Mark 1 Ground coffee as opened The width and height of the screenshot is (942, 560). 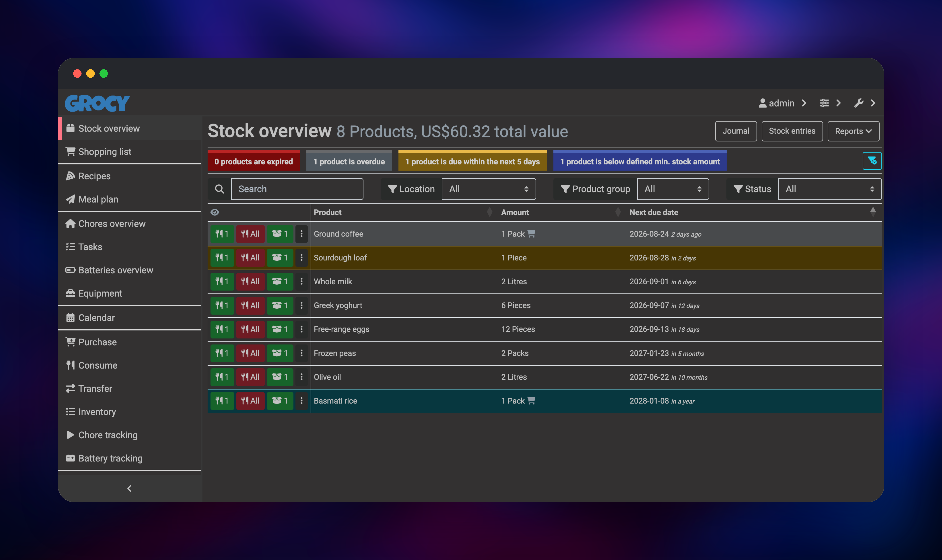(x=280, y=234)
